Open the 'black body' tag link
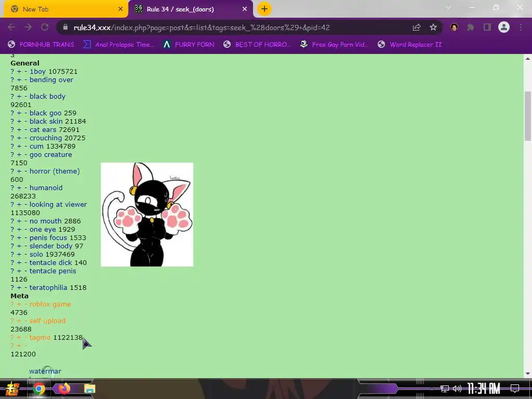Image resolution: width=532 pixels, height=399 pixels. (47, 96)
